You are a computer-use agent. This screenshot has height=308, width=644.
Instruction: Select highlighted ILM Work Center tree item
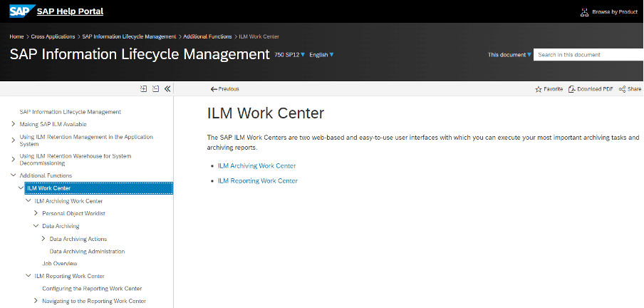(98, 188)
